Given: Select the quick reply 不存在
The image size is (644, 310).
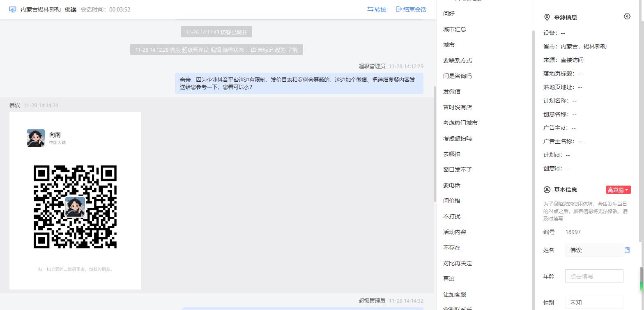Looking at the screenshot, I should click(452, 248).
